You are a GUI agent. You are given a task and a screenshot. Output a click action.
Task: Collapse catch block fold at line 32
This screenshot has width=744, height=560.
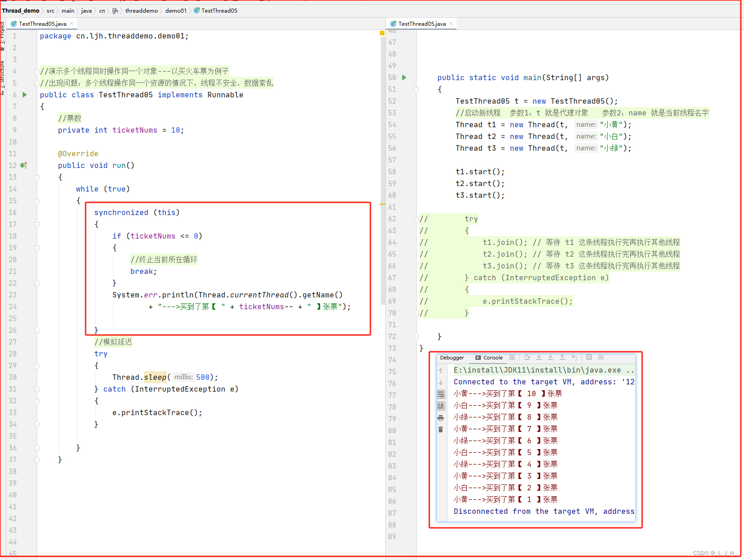pos(37,401)
